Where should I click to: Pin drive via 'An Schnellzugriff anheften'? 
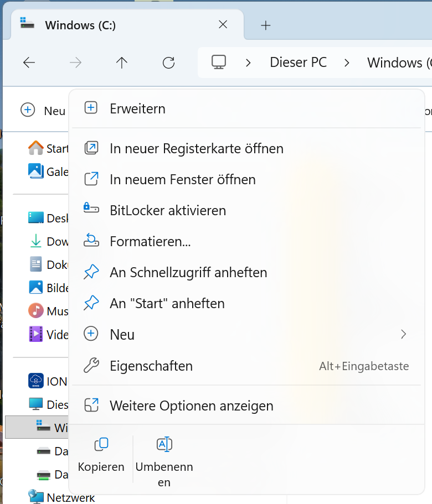pyautogui.click(x=246, y=272)
